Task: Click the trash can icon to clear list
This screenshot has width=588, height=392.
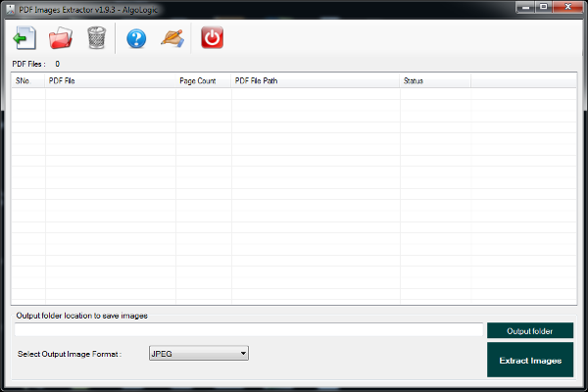Action: click(97, 37)
